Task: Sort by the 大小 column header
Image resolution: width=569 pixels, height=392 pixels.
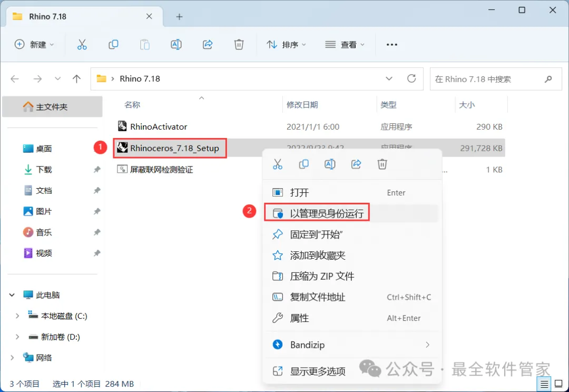Action: click(x=467, y=105)
